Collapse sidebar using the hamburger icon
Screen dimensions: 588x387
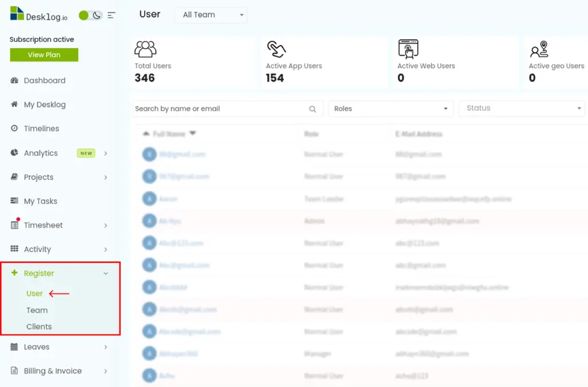(x=111, y=16)
